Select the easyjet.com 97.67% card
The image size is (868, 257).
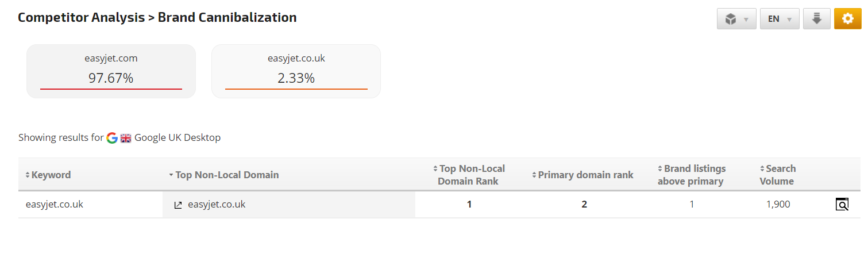[x=111, y=71]
